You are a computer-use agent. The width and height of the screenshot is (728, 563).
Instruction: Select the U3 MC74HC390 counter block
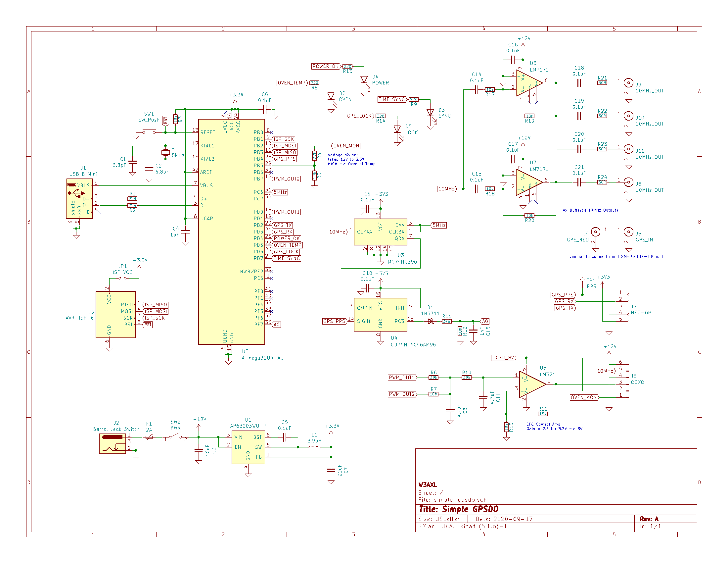point(380,232)
